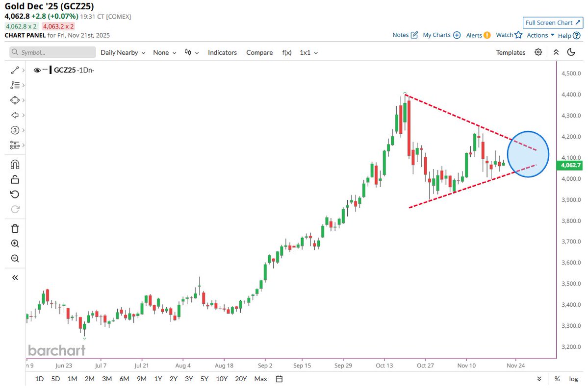Select the 2M time range
Viewport: 588px width, 390px height.
pos(90,379)
